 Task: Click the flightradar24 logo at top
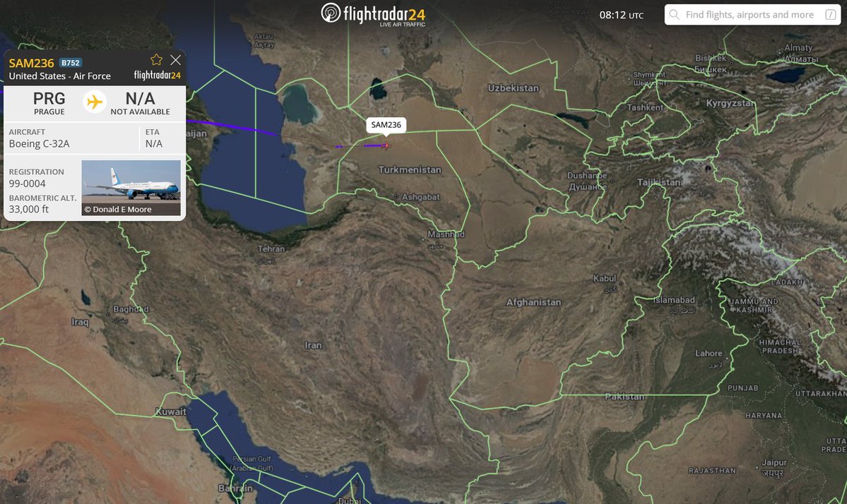[373, 14]
